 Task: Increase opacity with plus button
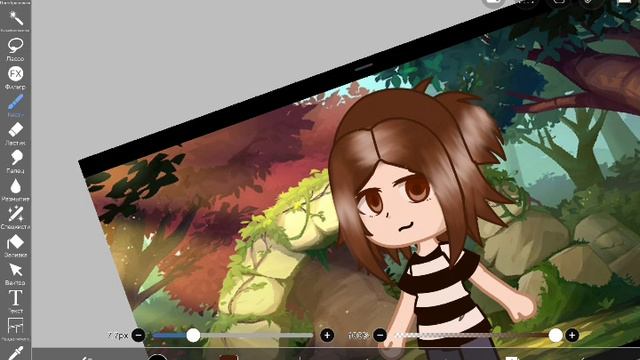572,336
